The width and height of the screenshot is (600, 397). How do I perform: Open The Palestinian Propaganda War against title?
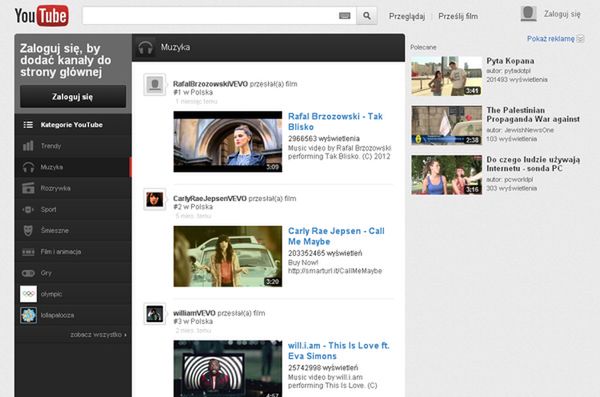click(533, 114)
